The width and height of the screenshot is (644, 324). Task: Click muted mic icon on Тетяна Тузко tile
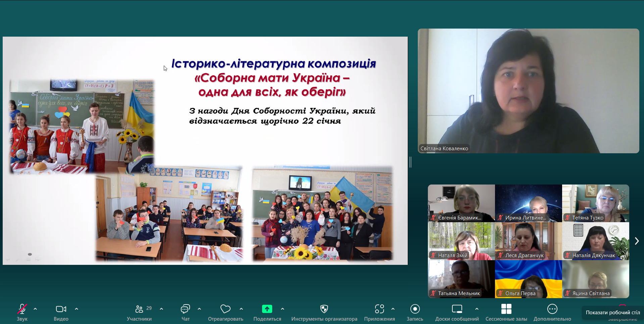point(567,218)
